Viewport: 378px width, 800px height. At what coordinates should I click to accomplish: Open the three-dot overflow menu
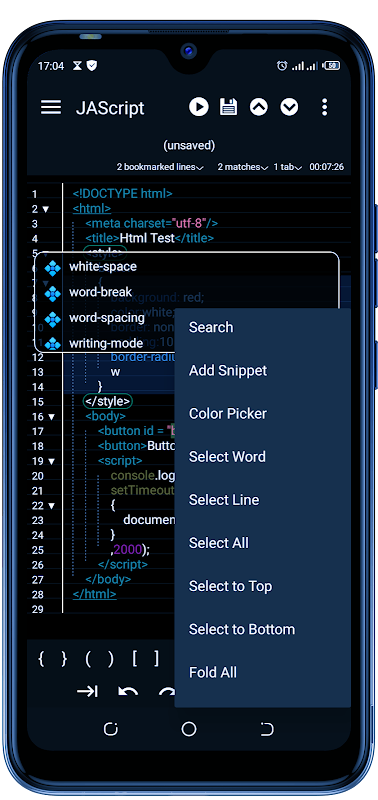[x=324, y=107]
